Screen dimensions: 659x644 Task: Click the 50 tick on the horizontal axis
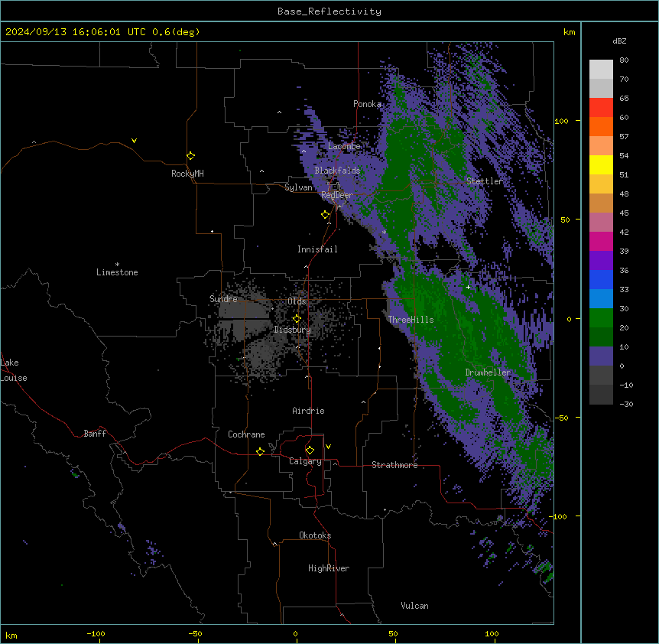click(393, 633)
